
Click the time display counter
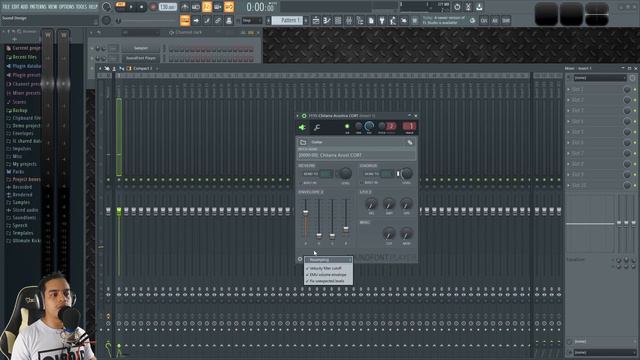tap(260, 7)
